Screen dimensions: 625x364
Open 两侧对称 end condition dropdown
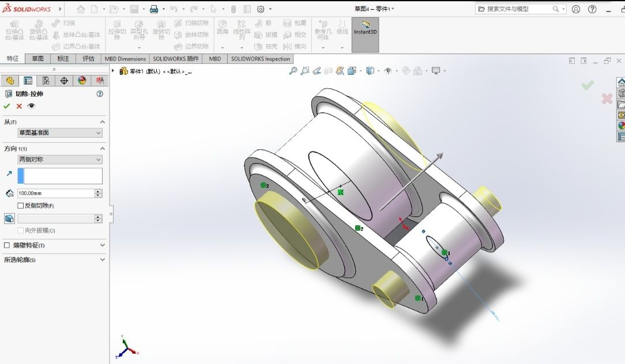click(x=60, y=160)
